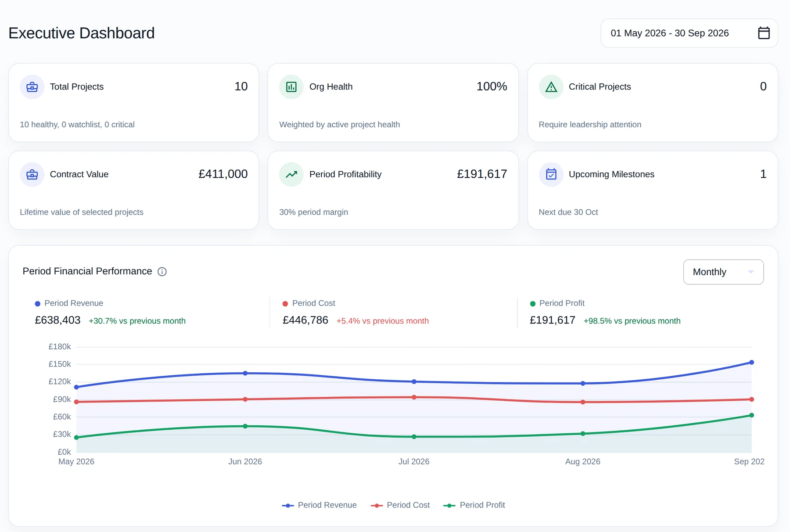790x532 pixels.
Task: Select the Jun 2026 Period Profit data point
Action: point(245,426)
